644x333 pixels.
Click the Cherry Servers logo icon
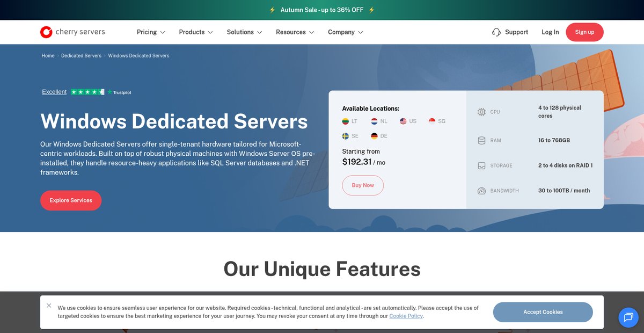pos(46,32)
